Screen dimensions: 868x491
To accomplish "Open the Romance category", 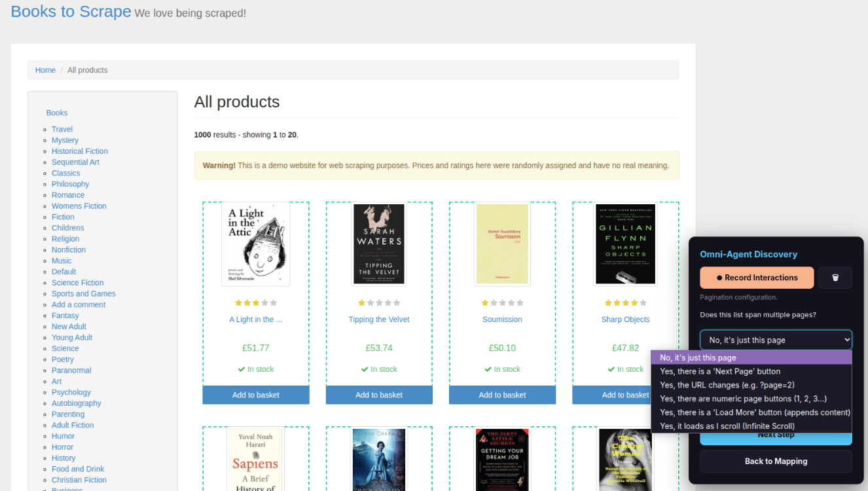I will [x=68, y=195].
